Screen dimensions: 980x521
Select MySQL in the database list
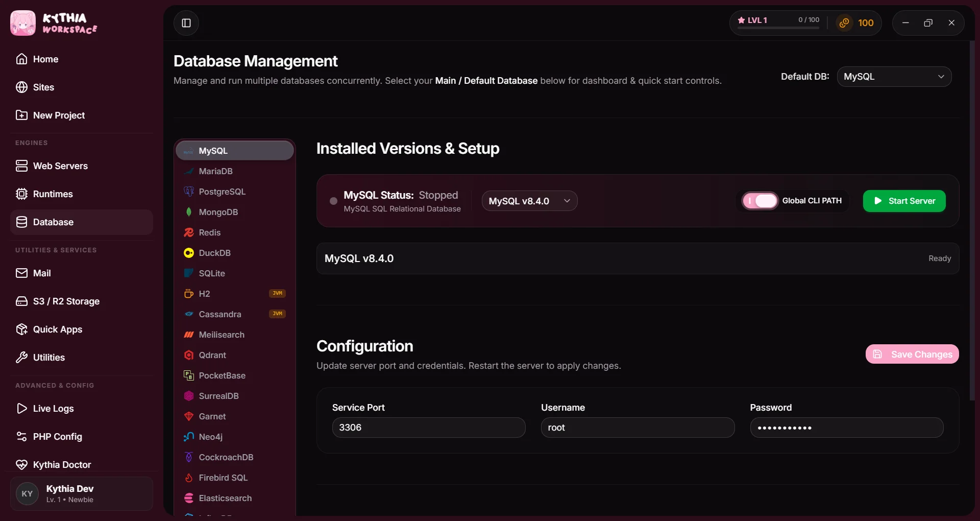click(235, 151)
